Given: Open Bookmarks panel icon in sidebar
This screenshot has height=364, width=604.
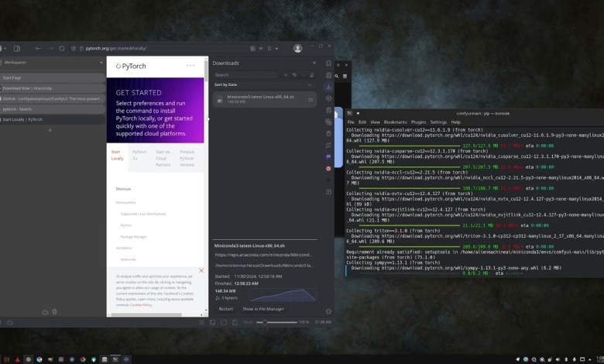Looking at the screenshot, I should (328, 64).
